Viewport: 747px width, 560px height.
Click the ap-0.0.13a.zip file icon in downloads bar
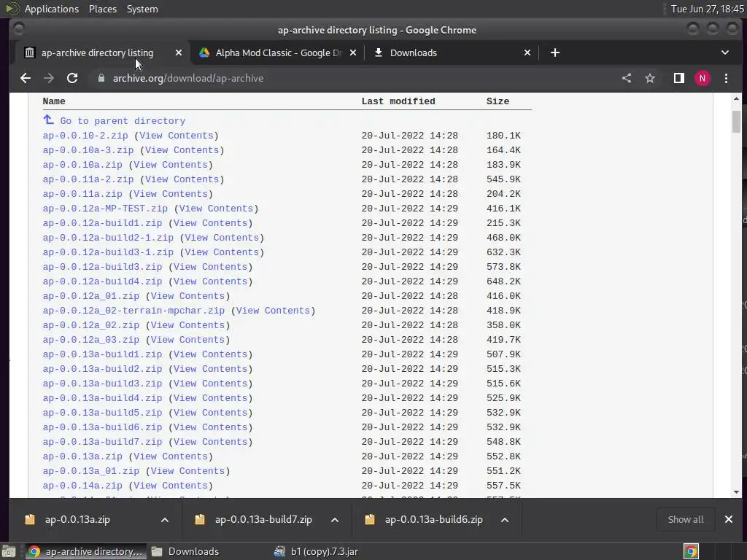pos(30,519)
